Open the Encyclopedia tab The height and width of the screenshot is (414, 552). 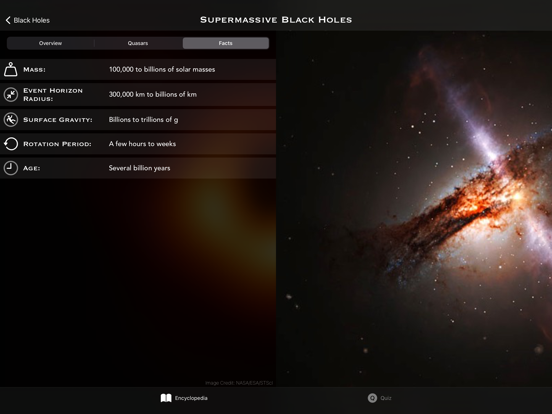[x=184, y=398]
